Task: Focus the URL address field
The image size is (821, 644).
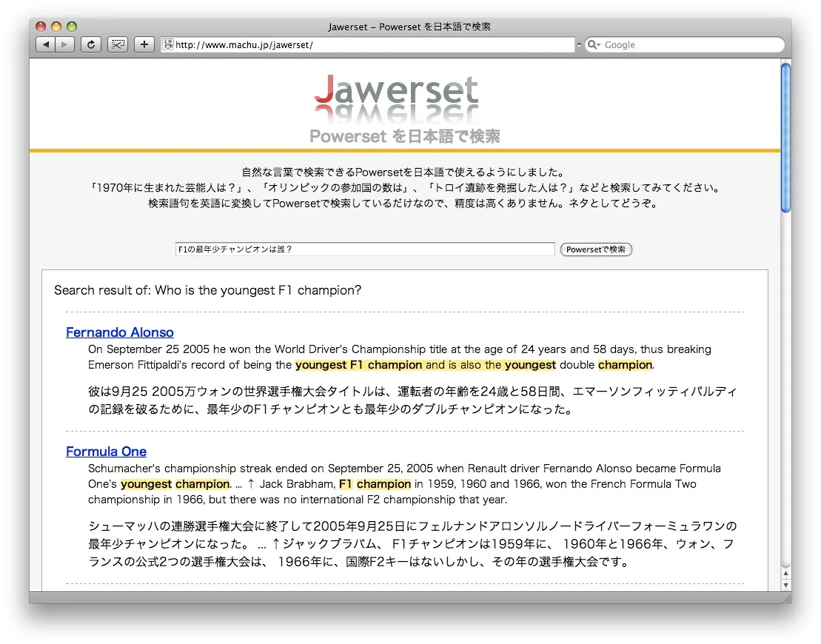Action: coord(370,45)
